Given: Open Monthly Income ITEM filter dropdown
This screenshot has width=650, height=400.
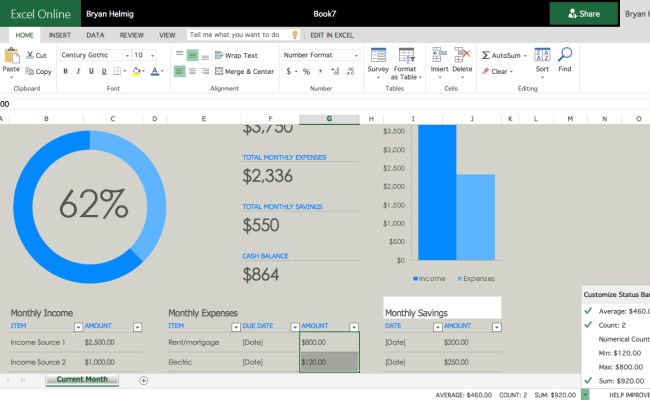Looking at the screenshot, I should pyautogui.click(x=78, y=327).
